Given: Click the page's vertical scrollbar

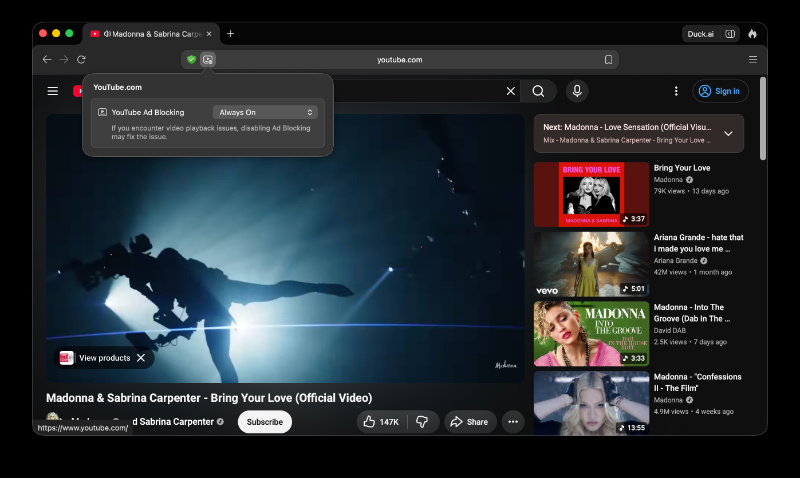Looking at the screenshot, I should point(763,118).
